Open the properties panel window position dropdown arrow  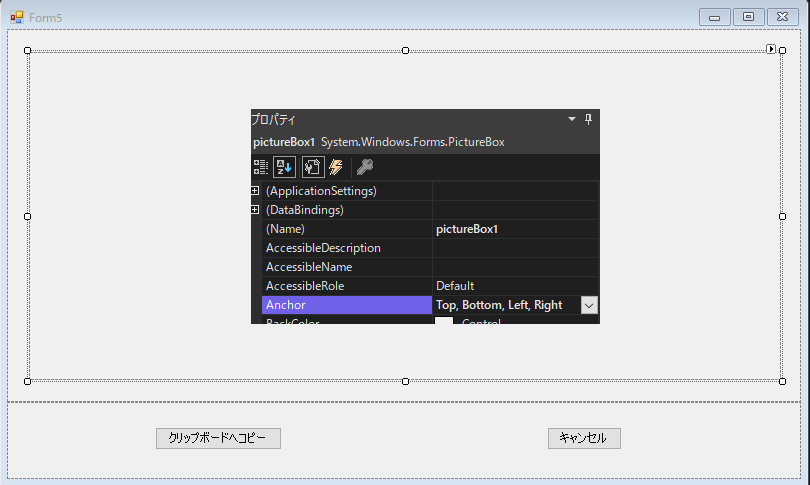click(572, 119)
